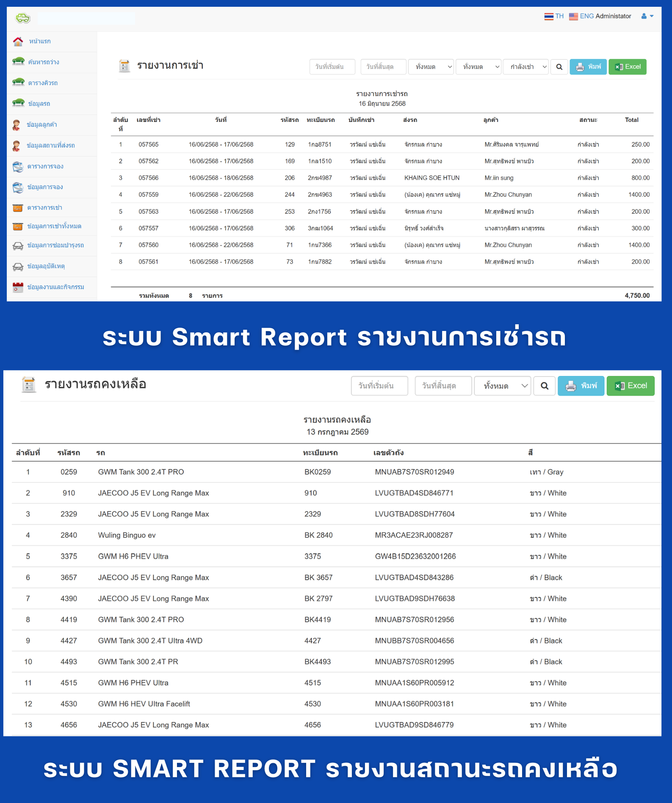672x803 pixels.
Task: Click car code 4656
Action: pyautogui.click(x=69, y=725)
